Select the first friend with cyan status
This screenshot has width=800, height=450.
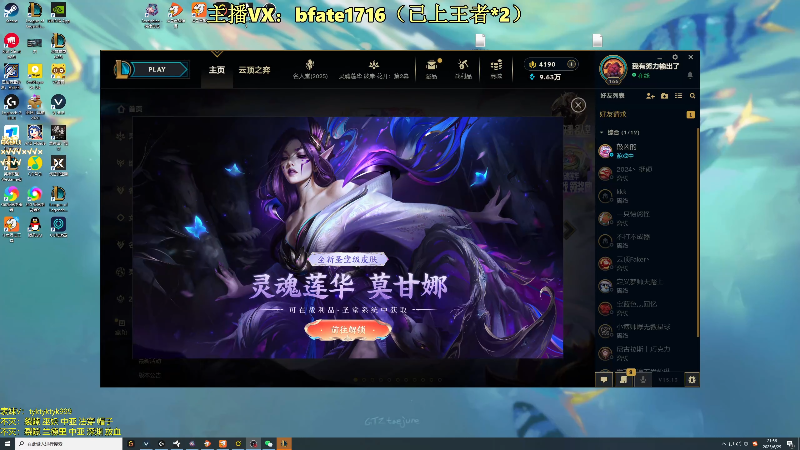[646, 151]
